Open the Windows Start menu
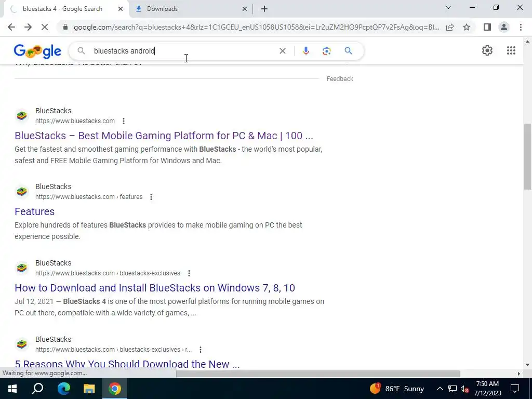Screen dimensions: 532x399 tap(12, 389)
